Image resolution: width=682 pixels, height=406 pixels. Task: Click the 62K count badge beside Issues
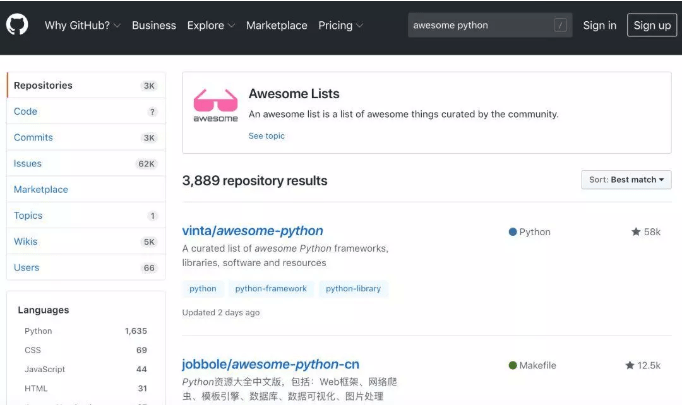coord(146,164)
